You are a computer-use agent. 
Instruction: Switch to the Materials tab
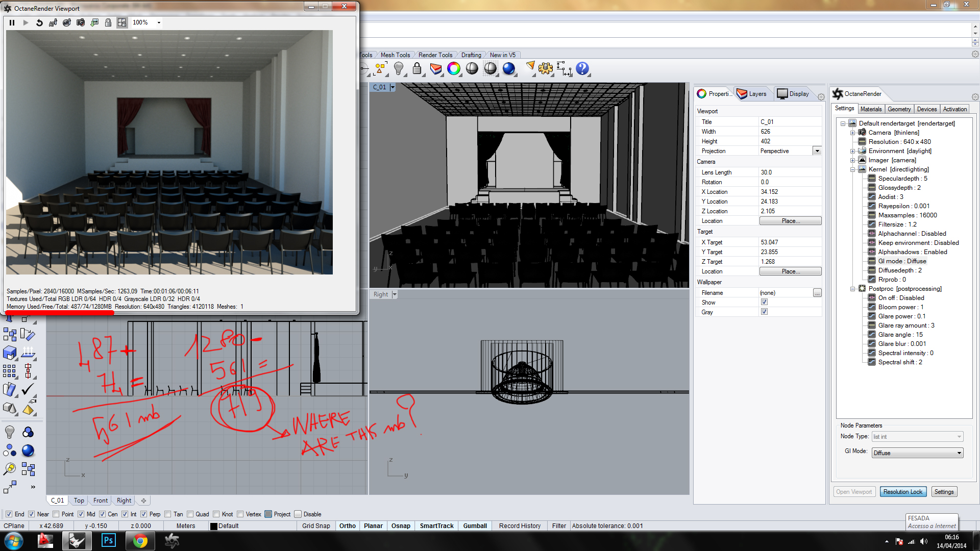(871, 109)
